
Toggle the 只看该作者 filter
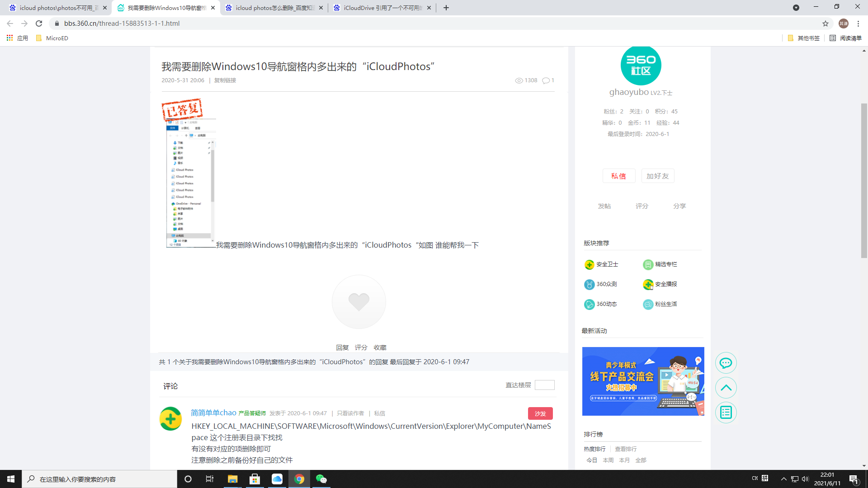point(350,413)
